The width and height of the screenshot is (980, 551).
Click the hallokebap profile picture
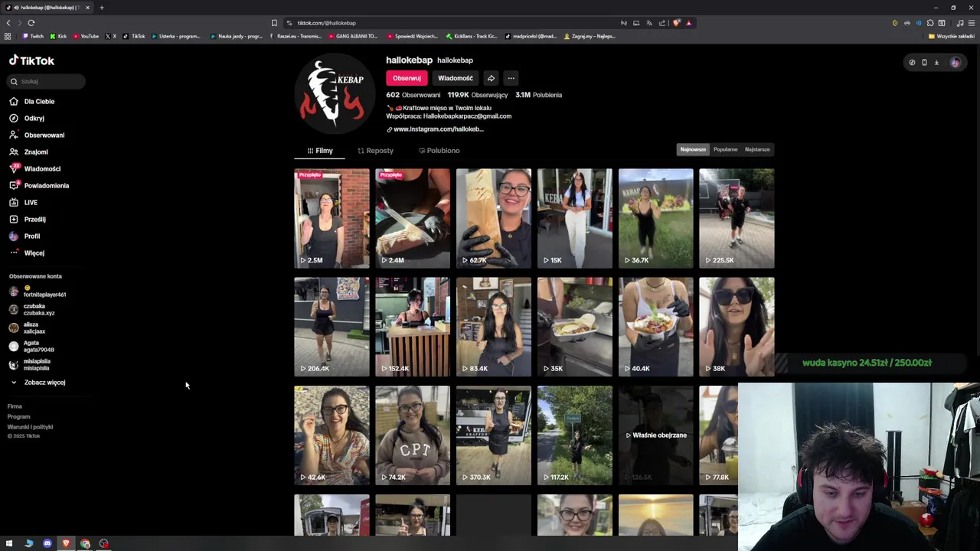pos(334,95)
